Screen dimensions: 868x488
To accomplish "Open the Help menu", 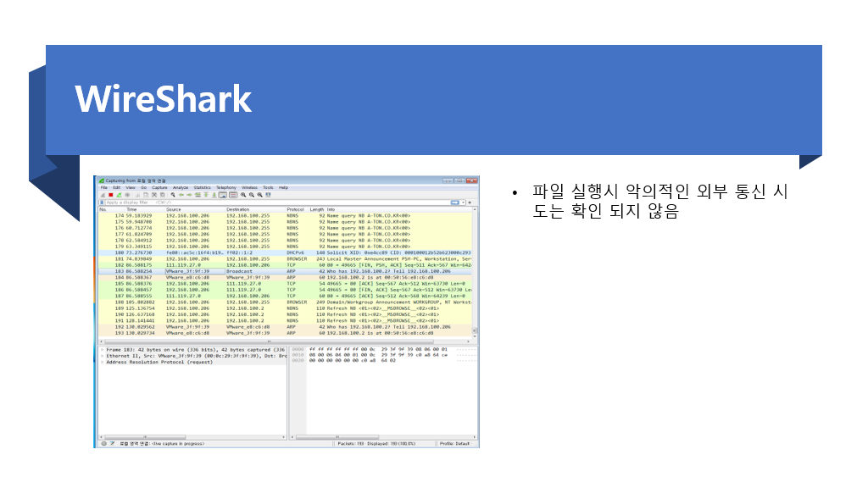I will (283, 187).
